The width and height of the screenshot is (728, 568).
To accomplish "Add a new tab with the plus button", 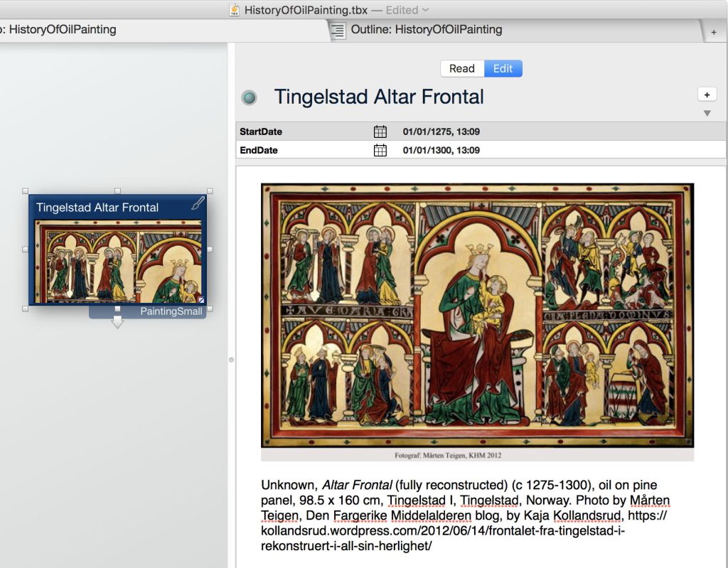I will 714,32.
